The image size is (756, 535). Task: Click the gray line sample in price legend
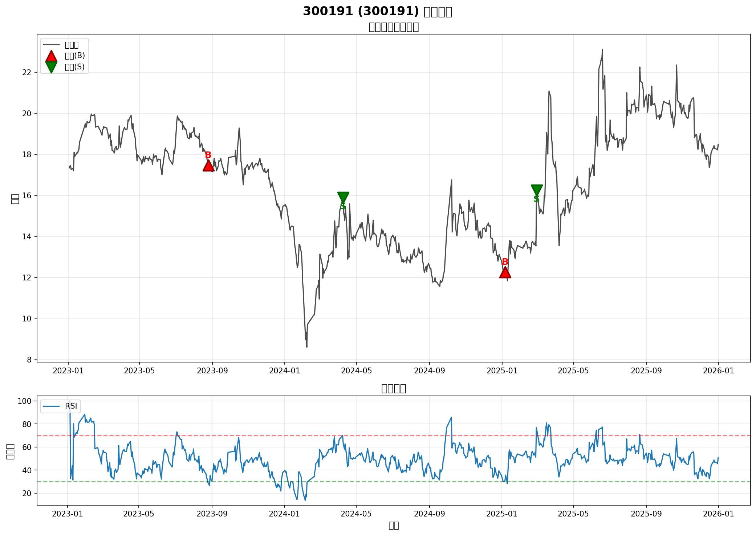click(51, 45)
